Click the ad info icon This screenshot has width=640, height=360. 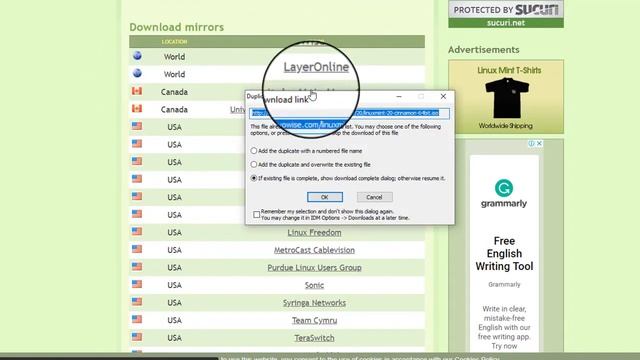coord(531,143)
